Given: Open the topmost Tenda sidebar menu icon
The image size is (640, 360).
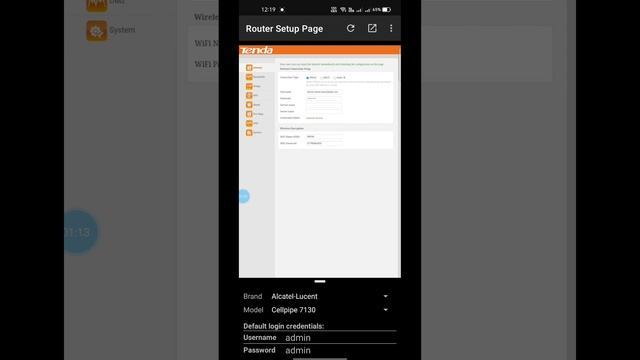Looking at the screenshot, I should click(249, 68).
